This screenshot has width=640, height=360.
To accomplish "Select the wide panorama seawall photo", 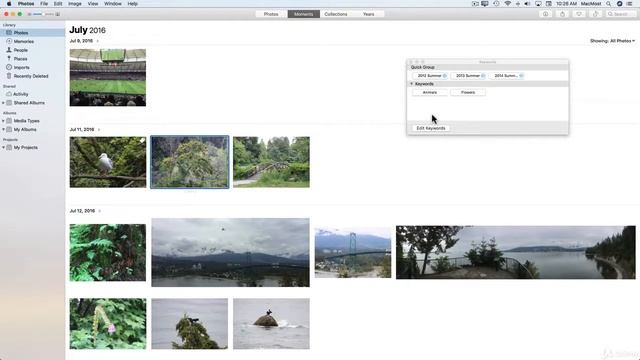I will pos(516,253).
